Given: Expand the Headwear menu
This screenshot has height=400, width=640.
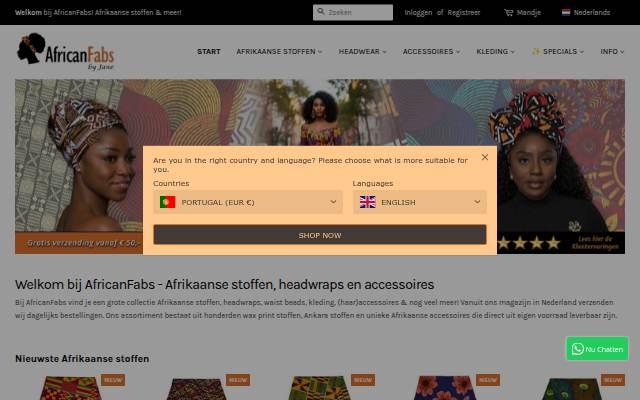Looking at the screenshot, I should [x=362, y=51].
